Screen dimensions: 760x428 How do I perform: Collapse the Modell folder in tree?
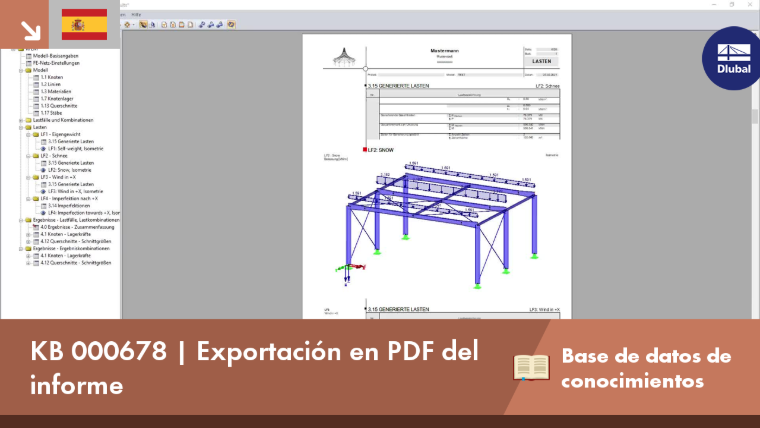point(21,70)
